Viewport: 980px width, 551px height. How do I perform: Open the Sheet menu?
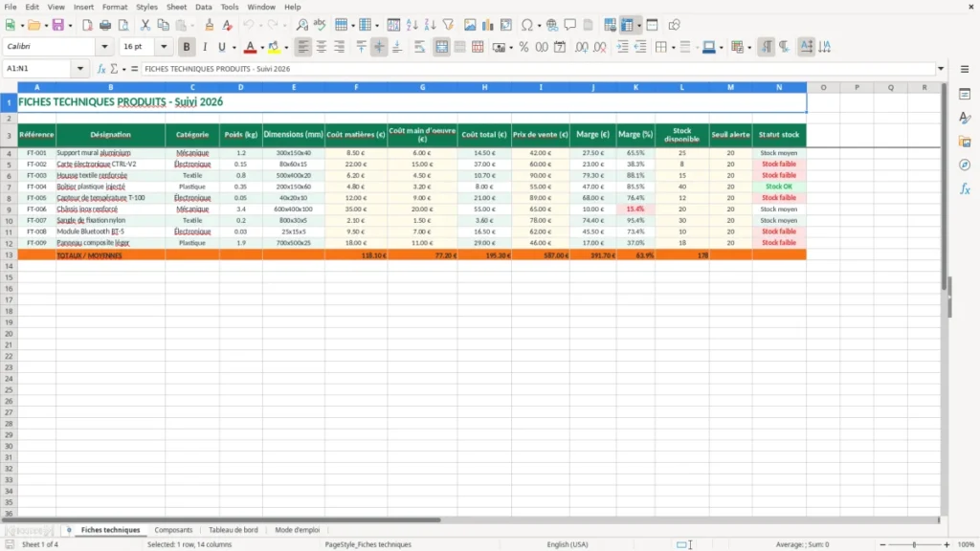pyautogui.click(x=176, y=7)
